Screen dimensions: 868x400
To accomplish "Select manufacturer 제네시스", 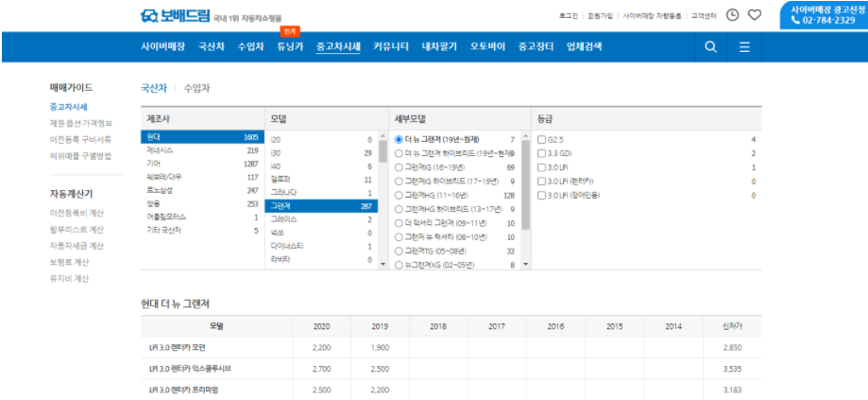I will (x=203, y=150).
